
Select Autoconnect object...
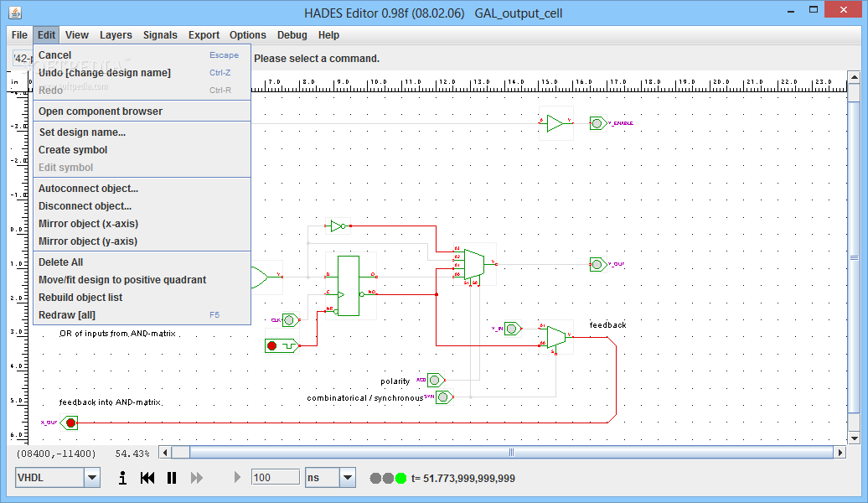[142, 189]
